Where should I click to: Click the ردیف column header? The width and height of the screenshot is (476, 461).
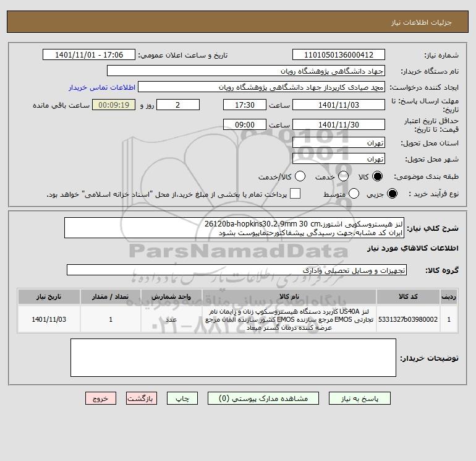[x=449, y=296]
